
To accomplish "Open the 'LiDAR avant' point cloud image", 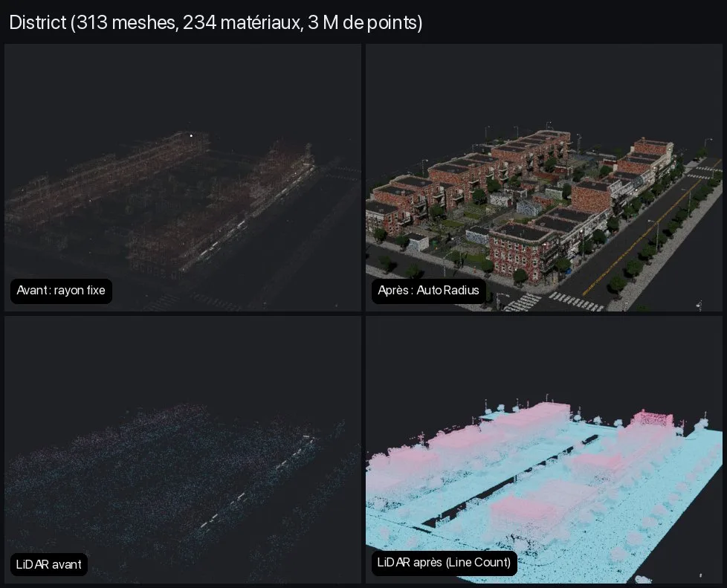I will tap(183, 450).
